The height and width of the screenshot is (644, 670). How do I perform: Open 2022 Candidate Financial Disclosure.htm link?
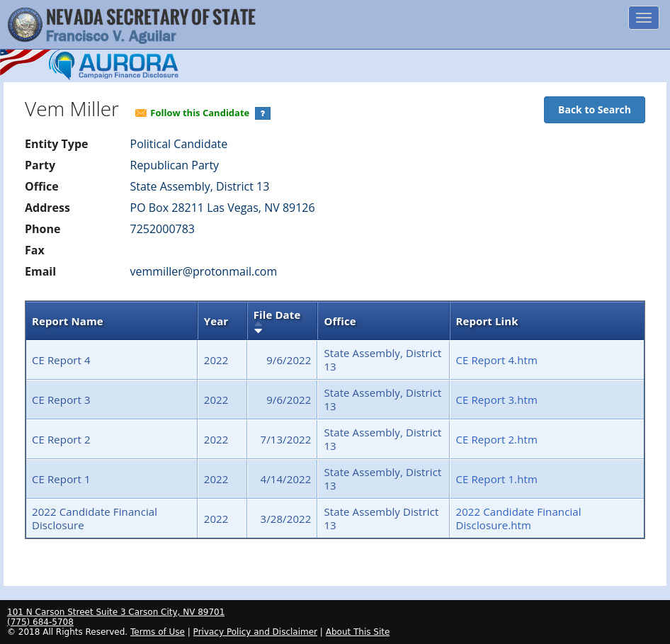coord(518,519)
